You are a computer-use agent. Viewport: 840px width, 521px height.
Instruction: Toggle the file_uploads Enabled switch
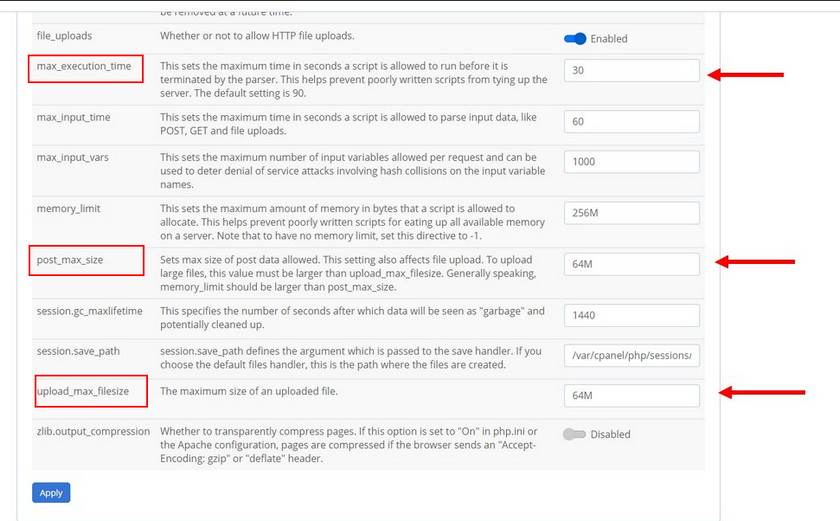pyautogui.click(x=575, y=39)
